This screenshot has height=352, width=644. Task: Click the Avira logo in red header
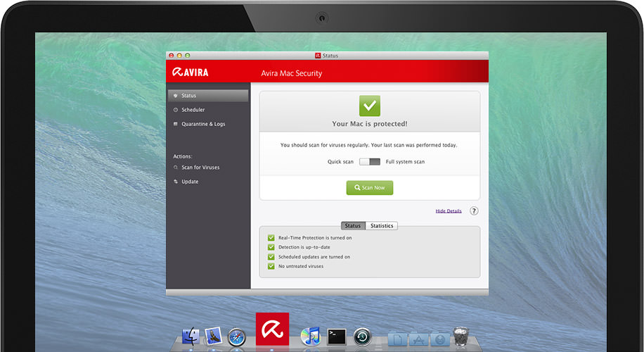[190, 73]
